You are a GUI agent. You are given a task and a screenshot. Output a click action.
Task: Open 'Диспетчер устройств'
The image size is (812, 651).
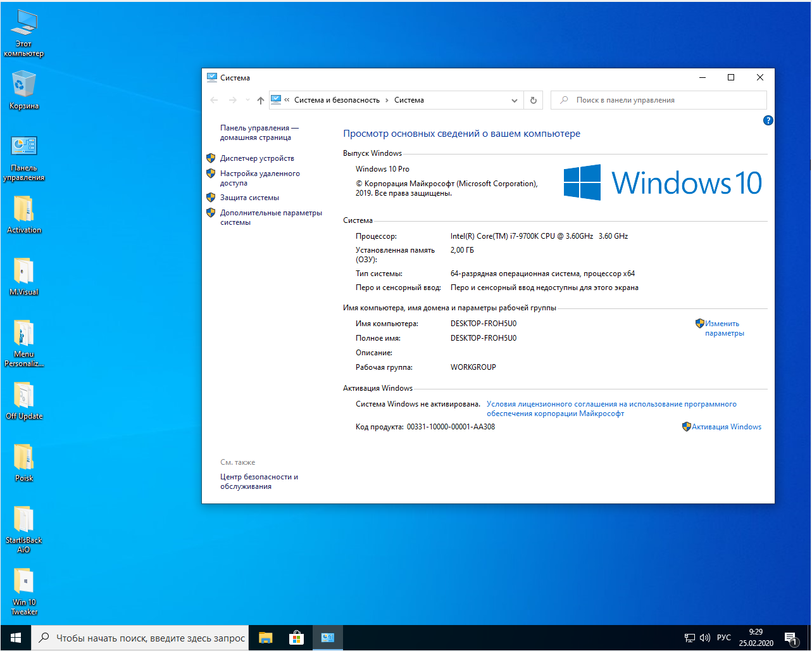(257, 158)
